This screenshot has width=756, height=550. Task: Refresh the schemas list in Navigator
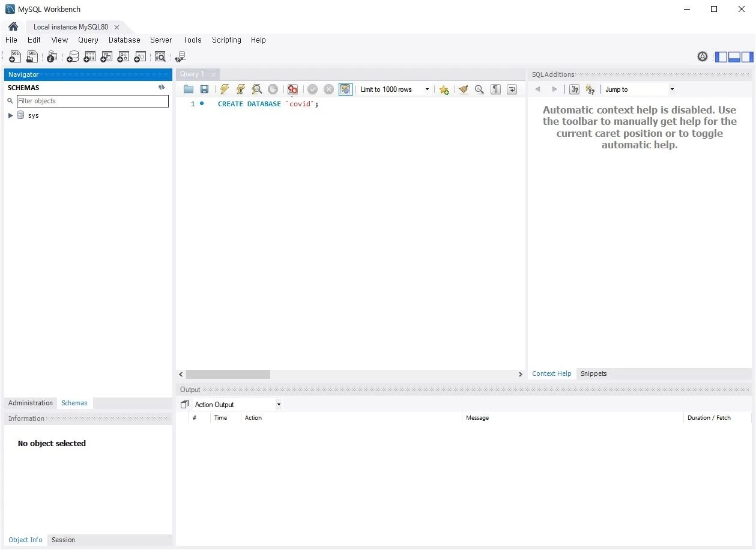pyautogui.click(x=162, y=88)
